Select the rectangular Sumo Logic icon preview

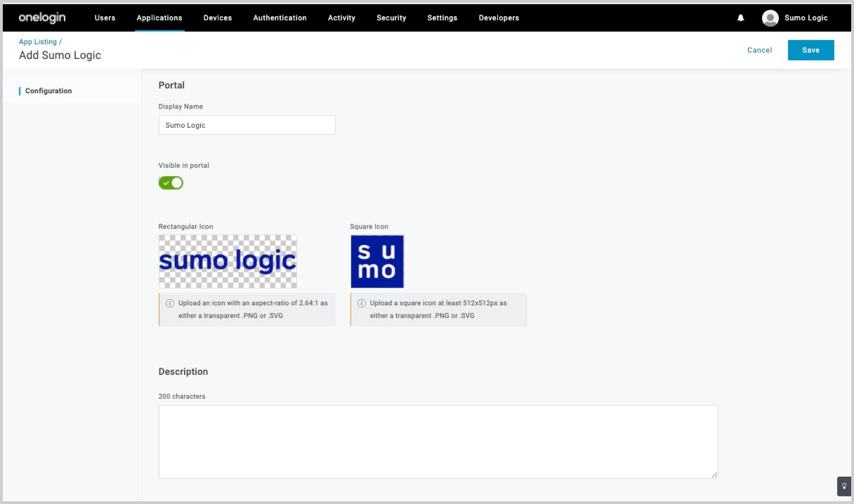pos(228,261)
